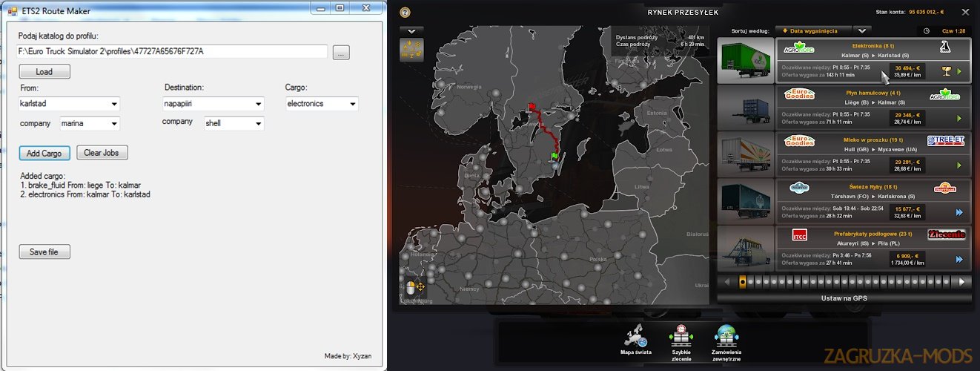Select the blue container trailer thumbnail
The image size is (980, 371).
coord(745,106)
